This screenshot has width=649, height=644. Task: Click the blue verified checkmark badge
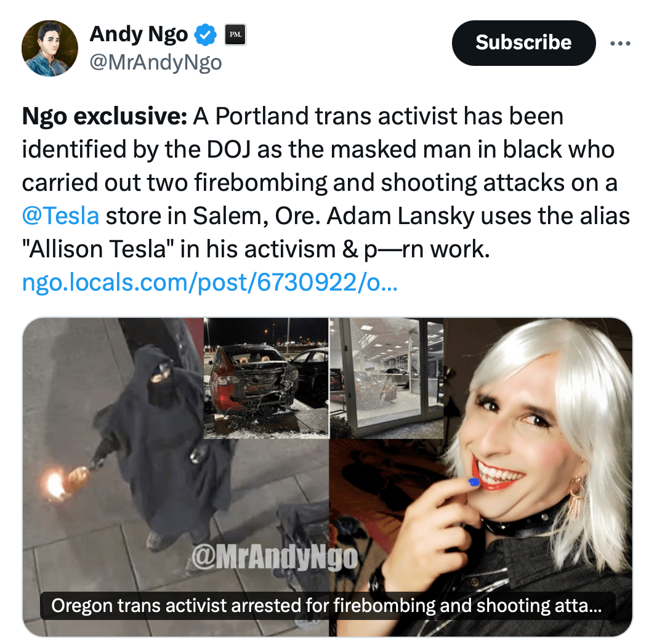point(206,34)
